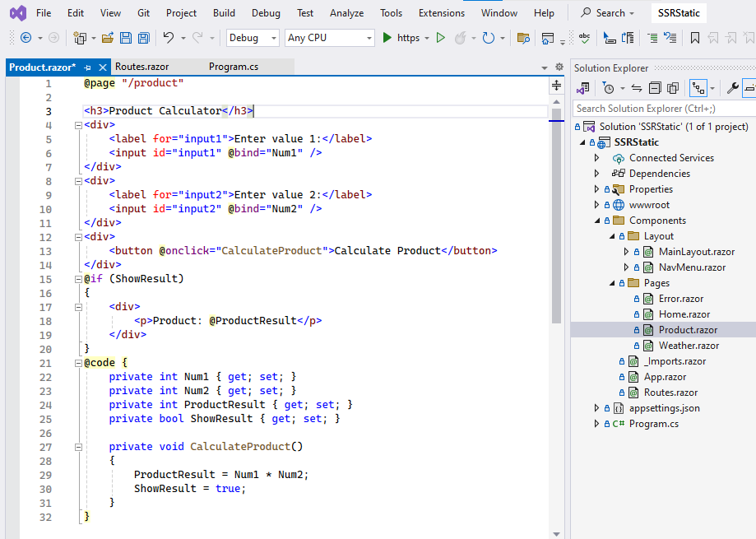
Task: Click the editor split window handle
Action: point(556,86)
